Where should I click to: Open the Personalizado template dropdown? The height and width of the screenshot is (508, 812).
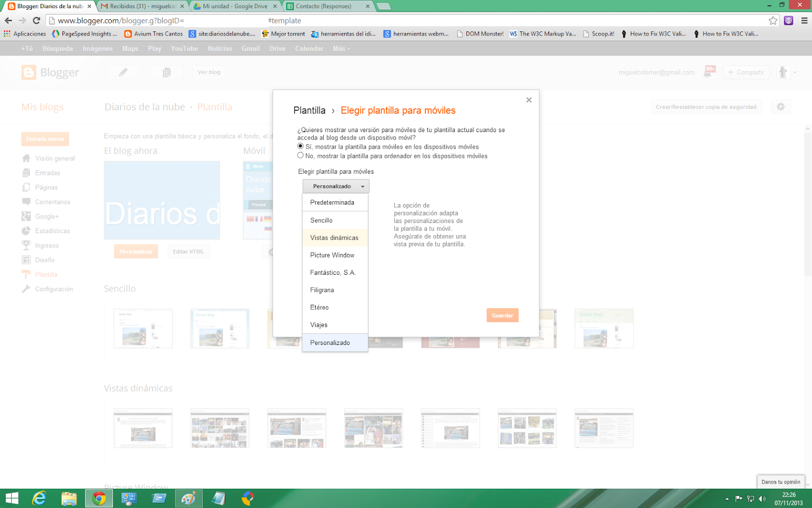point(336,186)
